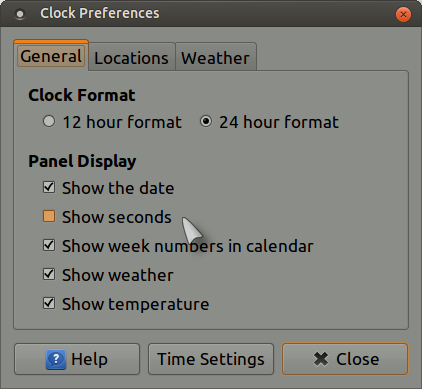The image size is (422, 389).
Task: Untick the Show temperature checkbox
Action: click(49, 303)
